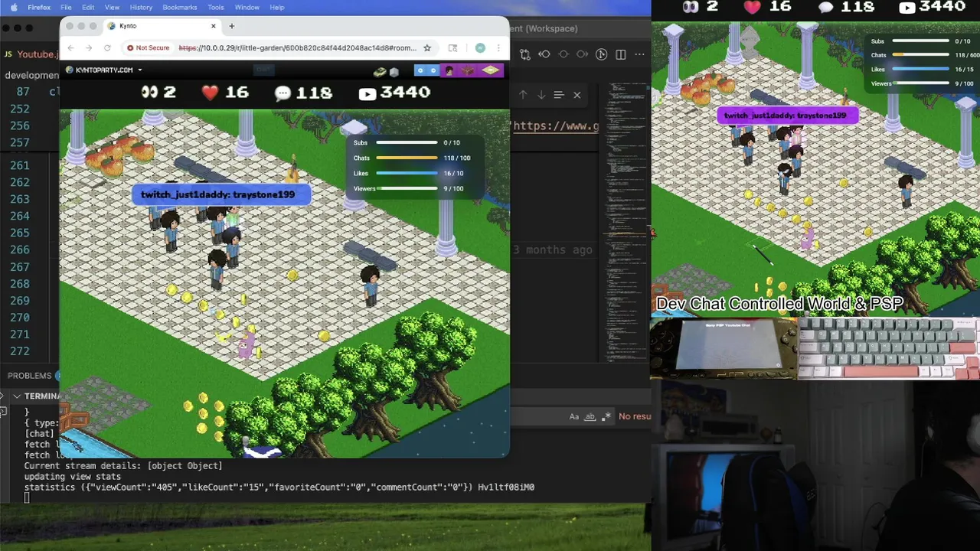Viewport: 980px width, 551px height.
Task: Open the floor tile icon in purple toolbar
Action: point(491,70)
